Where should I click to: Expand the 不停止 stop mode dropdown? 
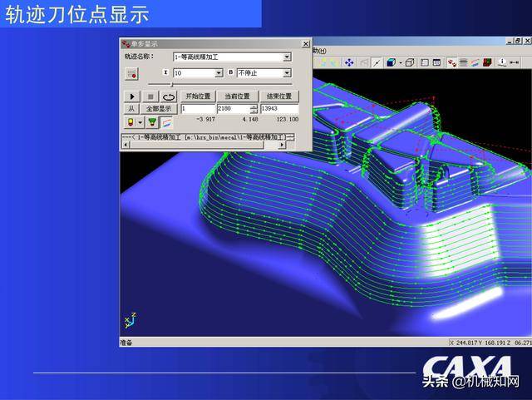(287, 73)
